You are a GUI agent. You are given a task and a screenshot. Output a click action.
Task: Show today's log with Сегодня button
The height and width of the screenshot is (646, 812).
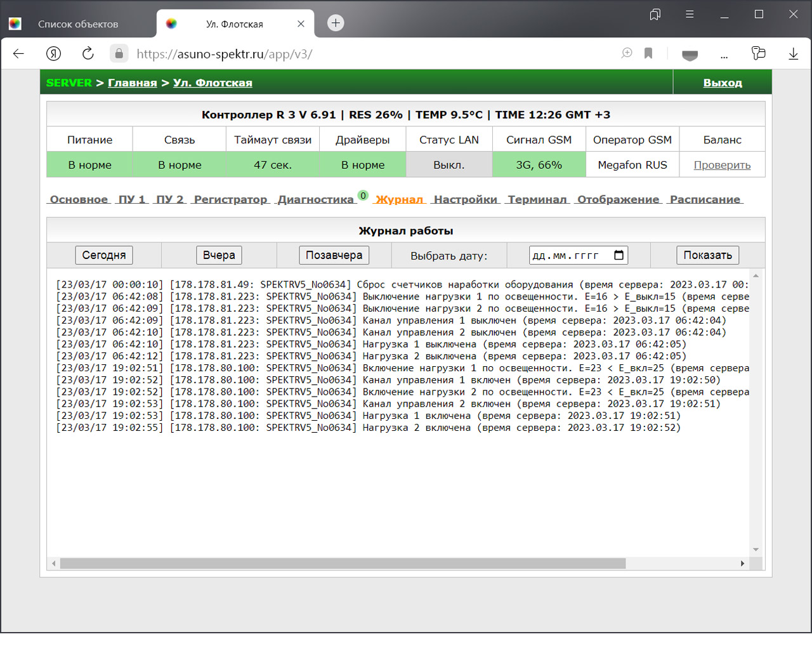104,255
